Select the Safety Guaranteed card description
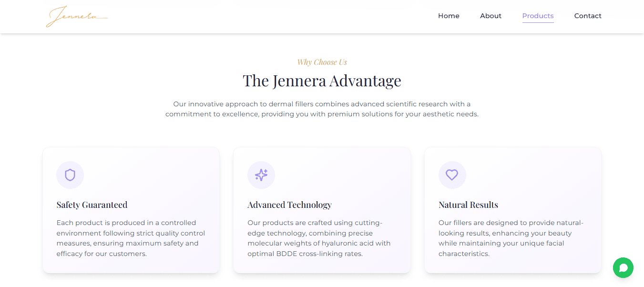 click(x=131, y=238)
